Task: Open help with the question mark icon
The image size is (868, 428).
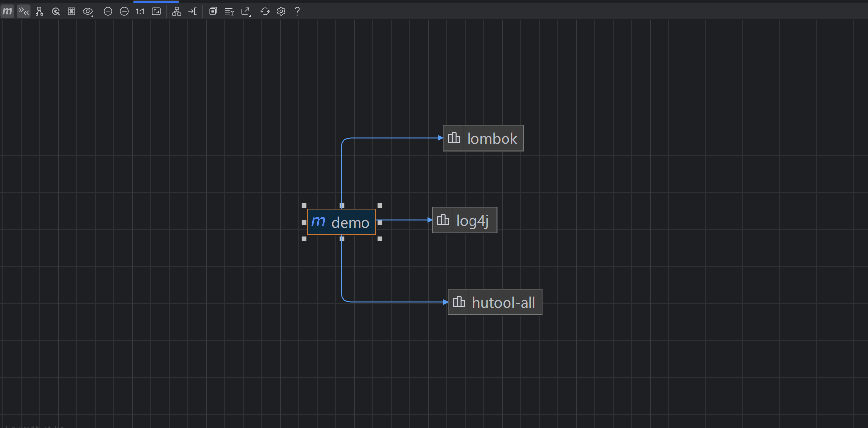Action: tap(297, 11)
